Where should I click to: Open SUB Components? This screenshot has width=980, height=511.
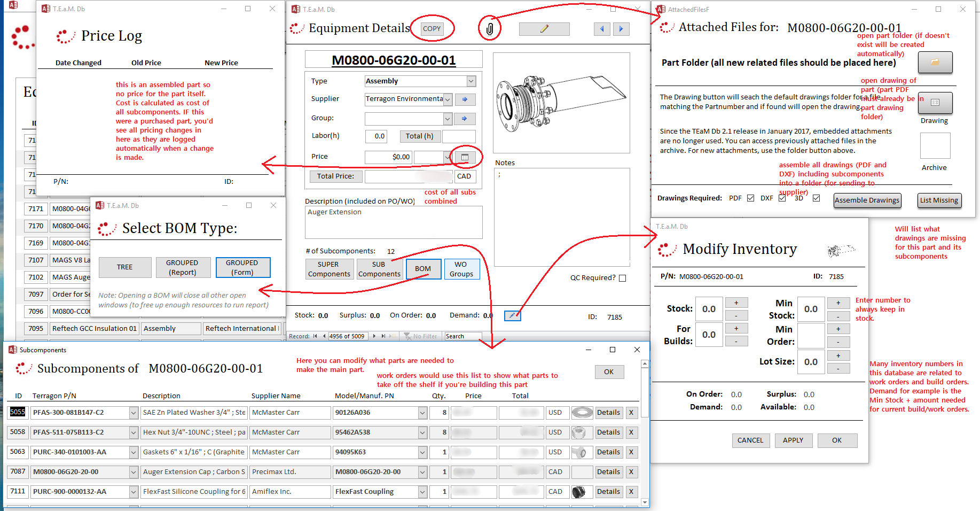(x=379, y=269)
